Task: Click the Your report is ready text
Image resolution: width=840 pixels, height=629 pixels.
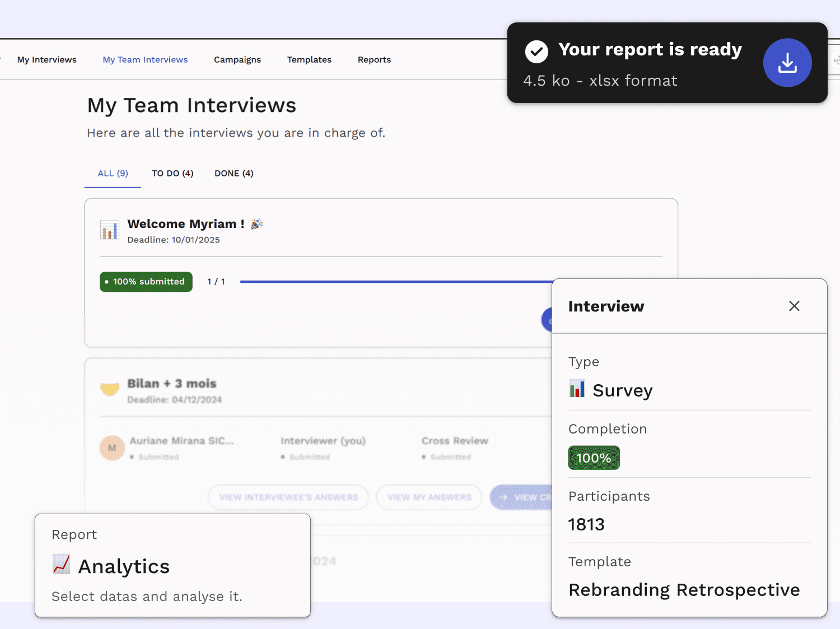Action: tap(650, 49)
